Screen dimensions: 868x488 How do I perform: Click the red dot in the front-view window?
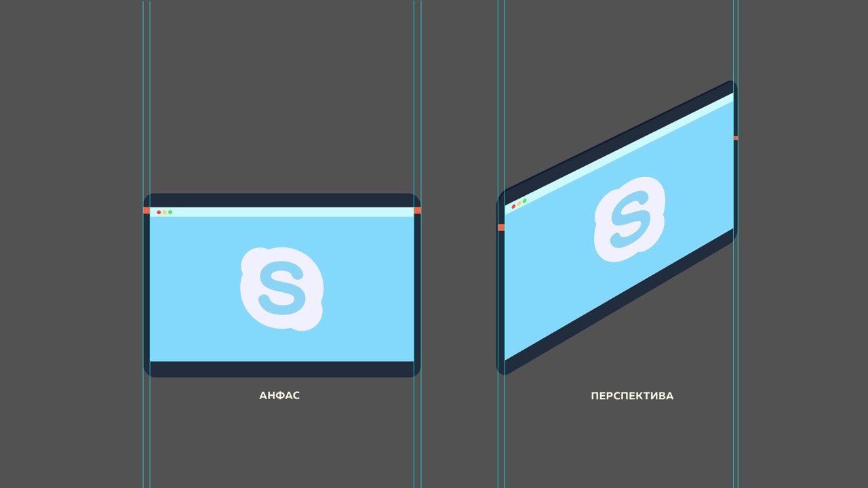(x=159, y=212)
